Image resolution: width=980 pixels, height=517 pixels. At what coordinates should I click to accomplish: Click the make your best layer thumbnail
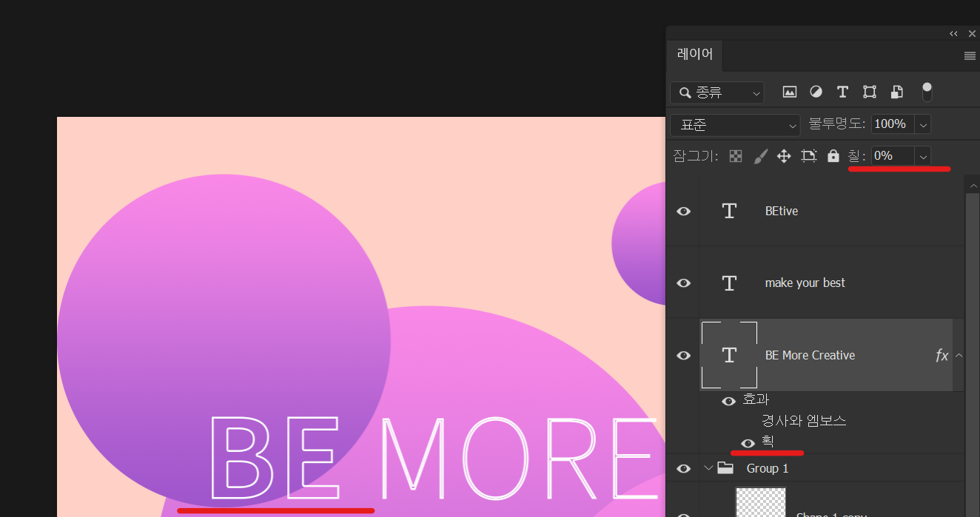[729, 283]
